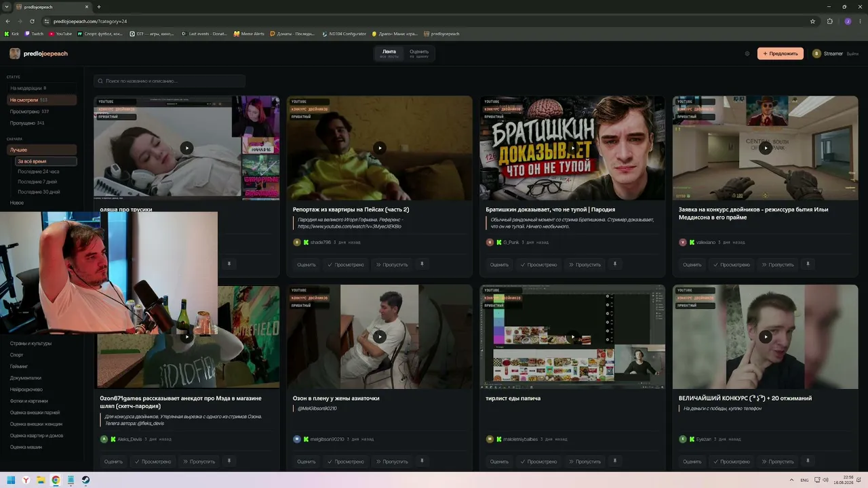
Task: Click Пропустить on Репортаж из квартиры card
Action: [392, 264]
